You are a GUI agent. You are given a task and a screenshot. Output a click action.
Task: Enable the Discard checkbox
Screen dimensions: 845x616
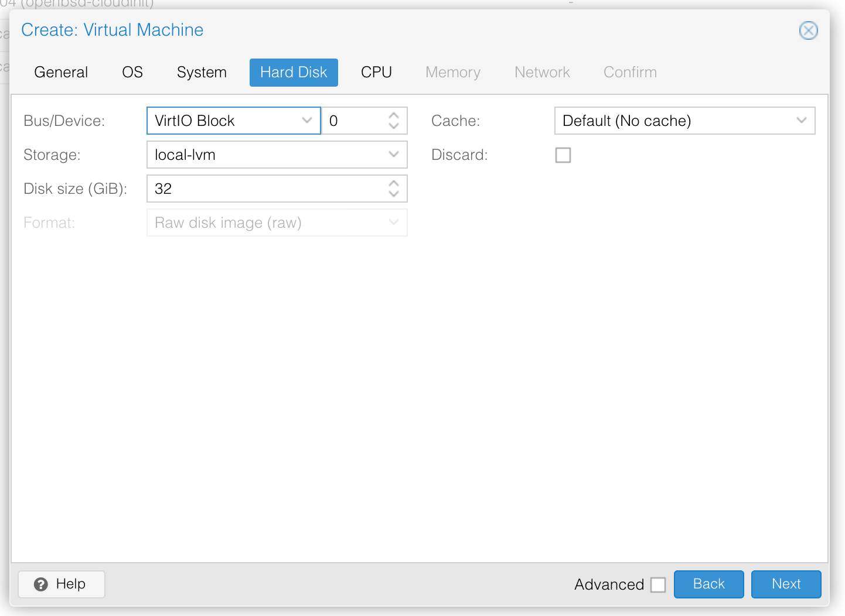tap(563, 155)
